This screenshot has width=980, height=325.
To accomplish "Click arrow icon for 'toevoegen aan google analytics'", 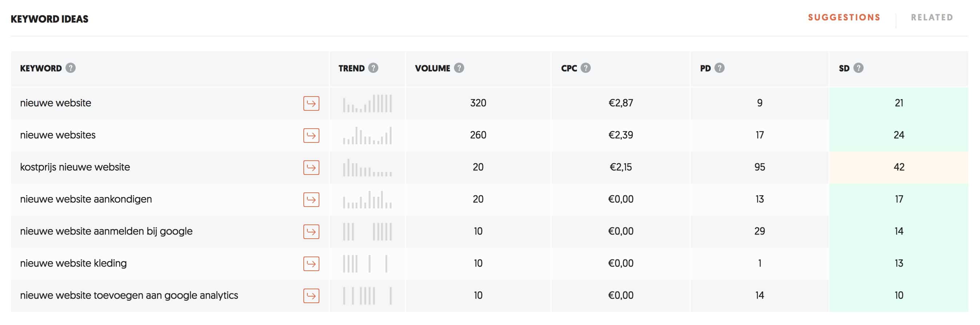I will pyautogui.click(x=311, y=295).
